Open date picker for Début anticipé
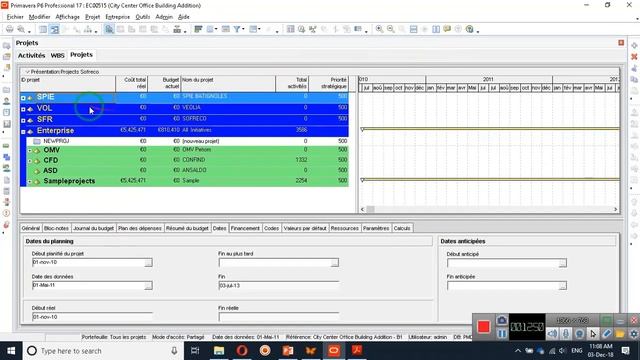This screenshot has width=640, height=360. pos(562,263)
